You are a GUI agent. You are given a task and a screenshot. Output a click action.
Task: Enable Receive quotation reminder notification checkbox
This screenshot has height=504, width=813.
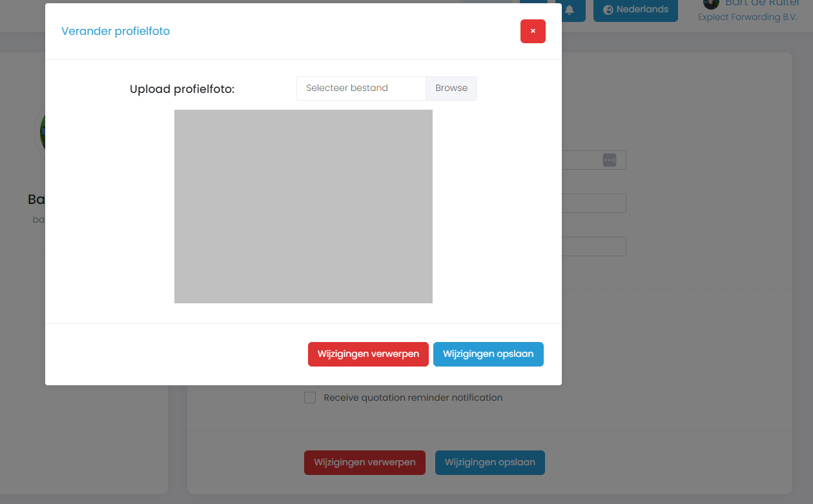point(310,398)
